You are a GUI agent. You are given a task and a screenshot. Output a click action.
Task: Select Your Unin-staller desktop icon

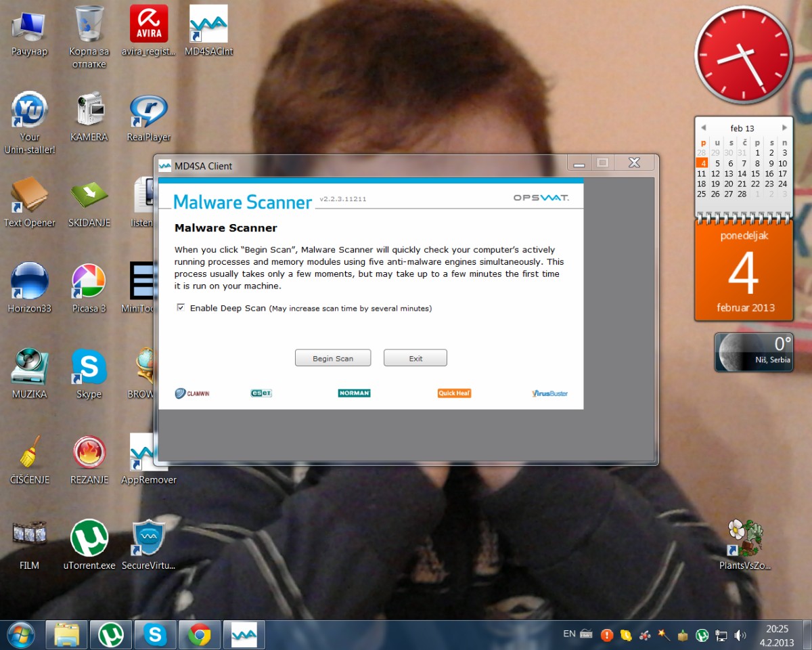pos(29,123)
